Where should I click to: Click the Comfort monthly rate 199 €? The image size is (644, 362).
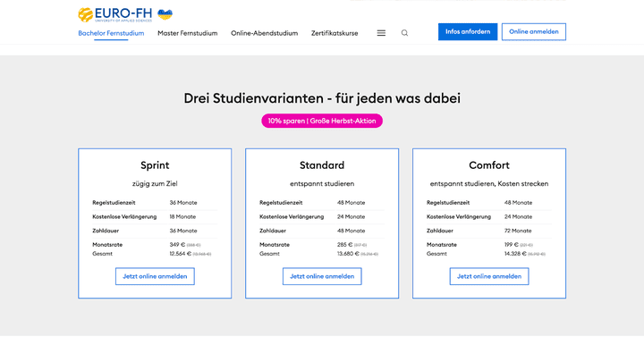512,244
